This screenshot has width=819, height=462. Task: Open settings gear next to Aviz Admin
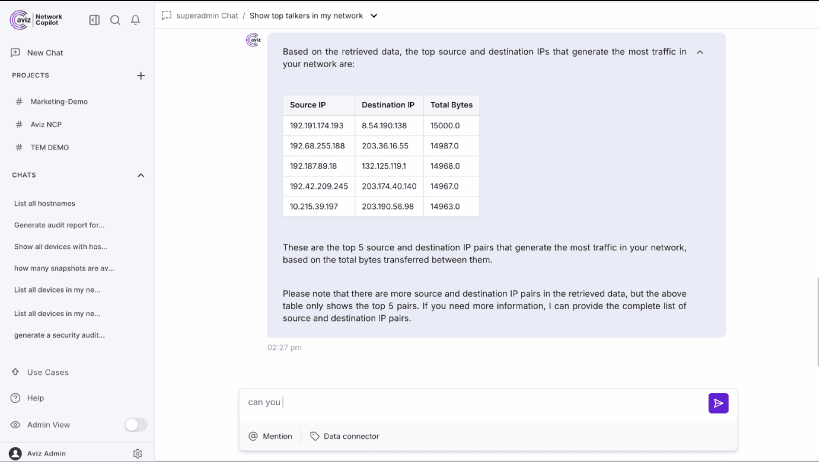(x=137, y=454)
